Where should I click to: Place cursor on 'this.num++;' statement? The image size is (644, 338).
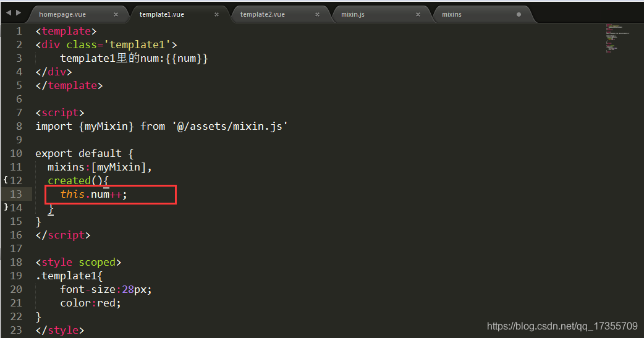[x=94, y=194]
